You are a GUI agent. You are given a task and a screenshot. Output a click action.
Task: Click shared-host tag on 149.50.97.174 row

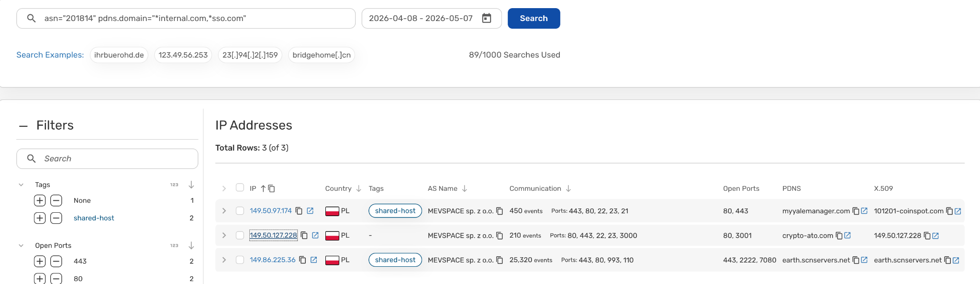pos(395,211)
